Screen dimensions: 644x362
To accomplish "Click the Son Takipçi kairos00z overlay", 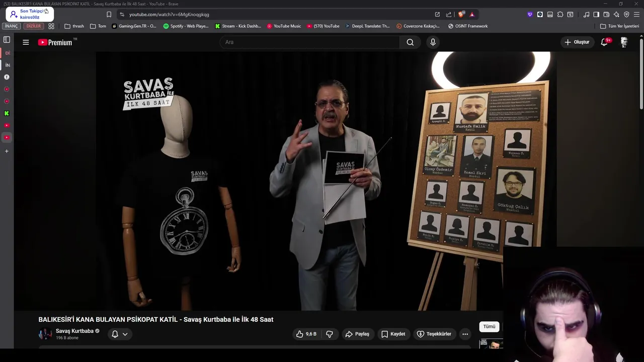I will [x=30, y=14].
